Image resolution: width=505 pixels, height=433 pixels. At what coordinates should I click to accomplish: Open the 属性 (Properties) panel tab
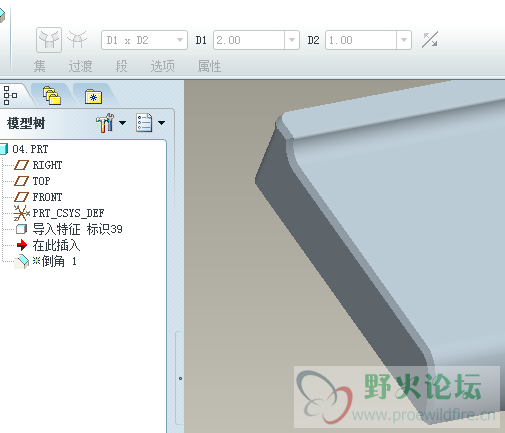coord(209,66)
